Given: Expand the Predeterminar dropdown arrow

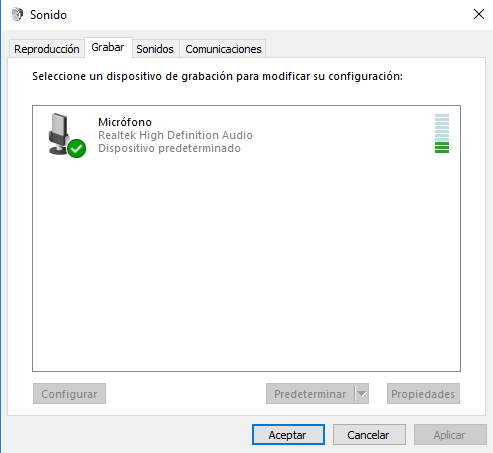Looking at the screenshot, I should [x=362, y=394].
